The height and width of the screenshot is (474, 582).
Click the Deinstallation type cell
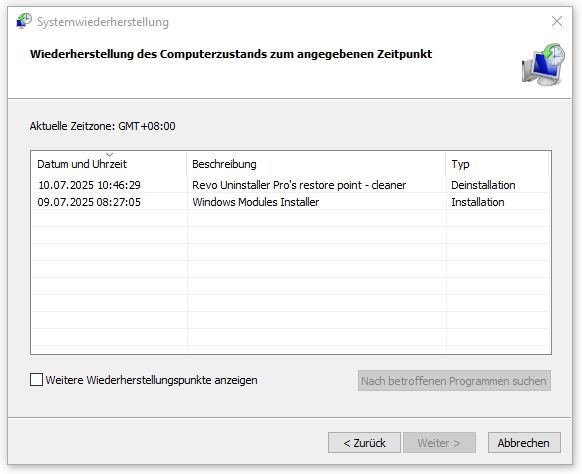click(x=483, y=185)
